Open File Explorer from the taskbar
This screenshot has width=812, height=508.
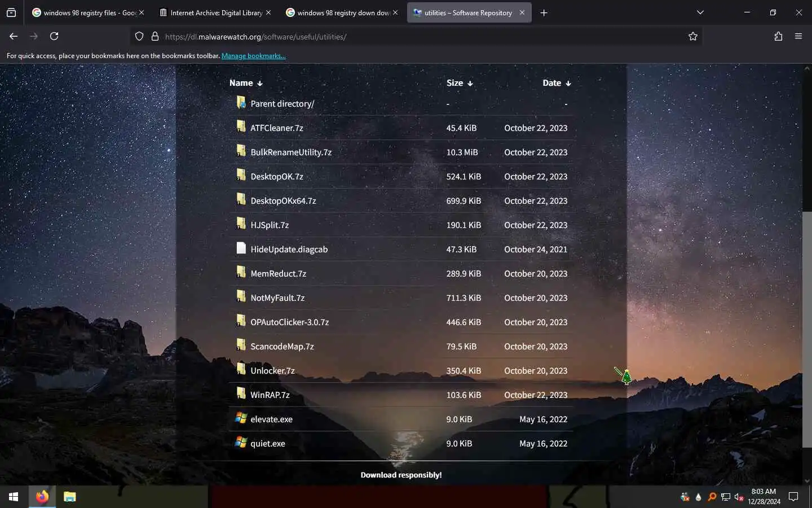[69, 497]
